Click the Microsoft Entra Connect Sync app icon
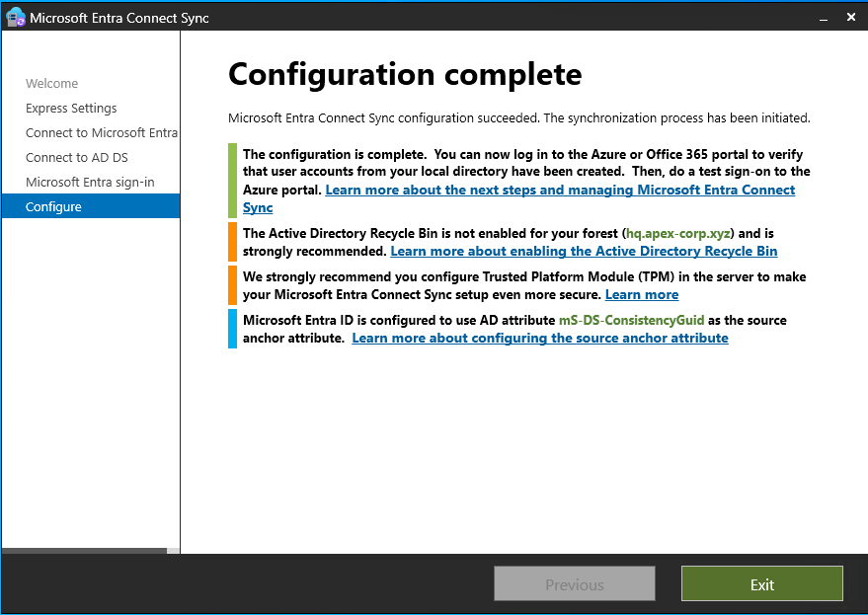The image size is (868, 615). pos(16,17)
